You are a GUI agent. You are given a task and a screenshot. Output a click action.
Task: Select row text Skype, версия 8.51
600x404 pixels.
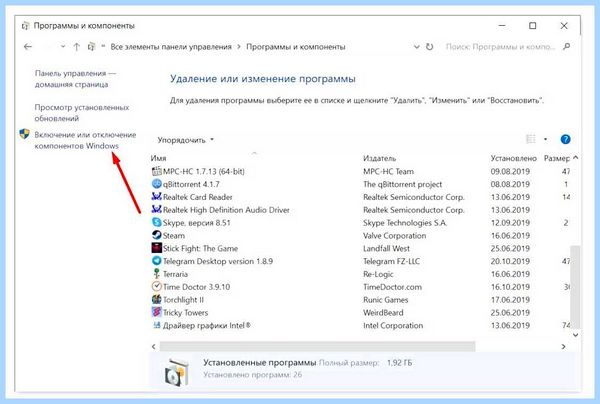tap(197, 223)
